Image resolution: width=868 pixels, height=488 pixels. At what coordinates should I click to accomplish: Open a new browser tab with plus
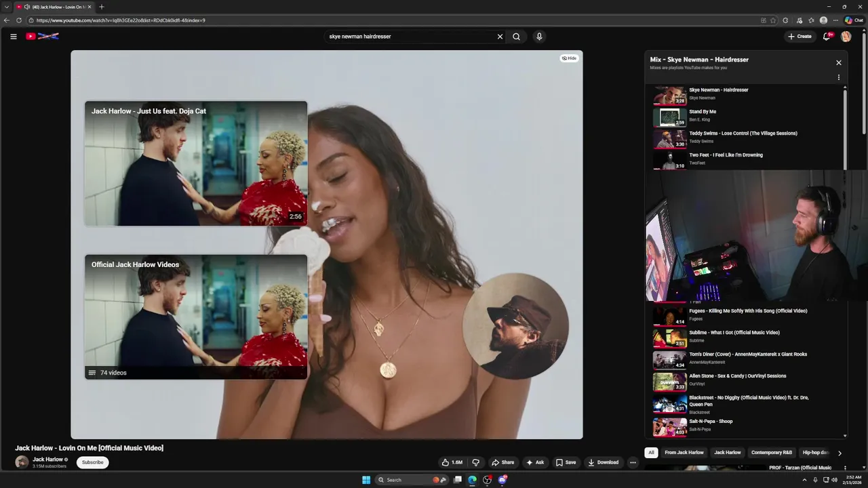pos(102,7)
